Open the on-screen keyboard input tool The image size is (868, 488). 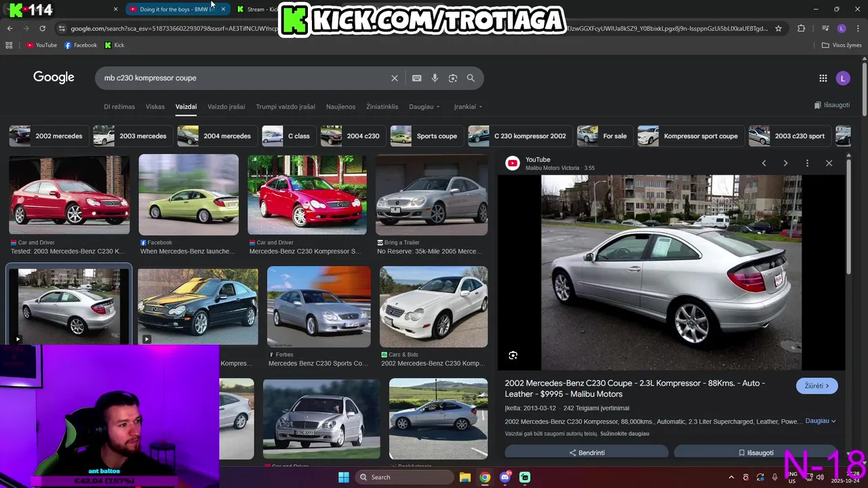pyautogui.click(x=416, y=78)
